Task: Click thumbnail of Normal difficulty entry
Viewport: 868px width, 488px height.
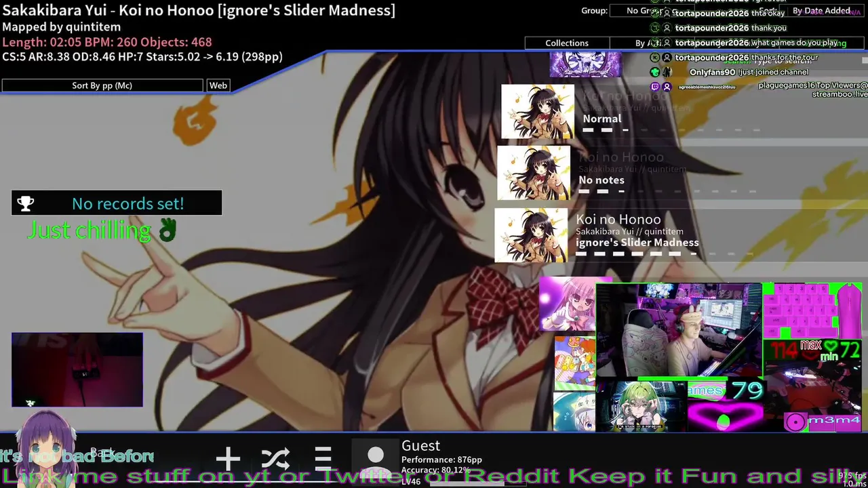Action: (538, 112)
